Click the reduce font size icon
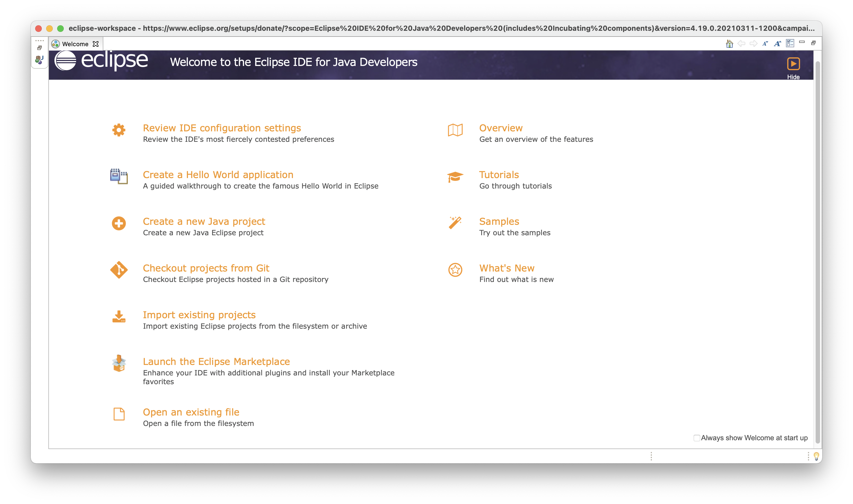This screenshot has width=853, height=504. point(765,43)
